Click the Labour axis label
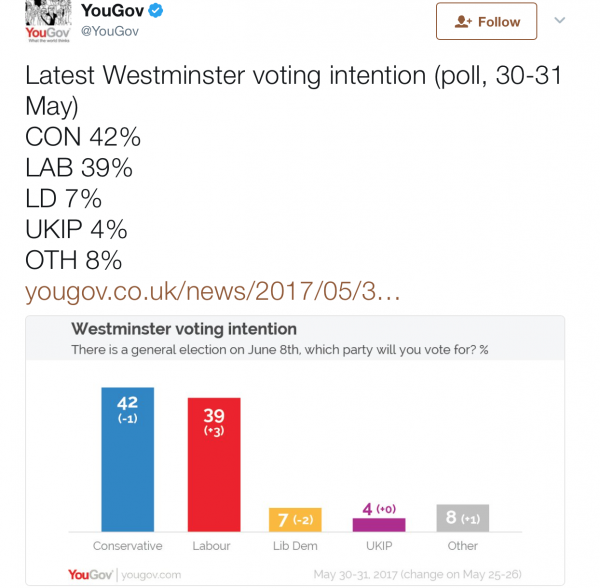 point(211,546)
